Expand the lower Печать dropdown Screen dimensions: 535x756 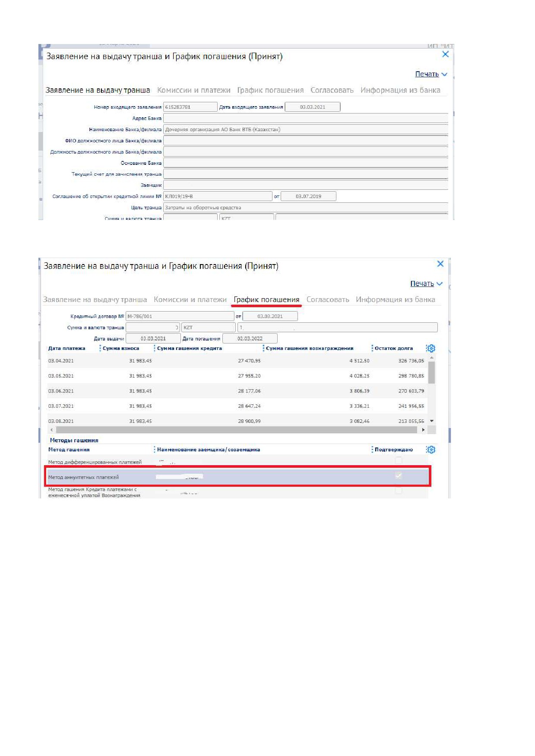440,283
